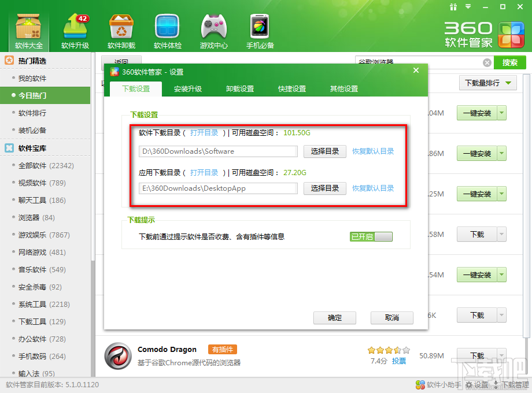Open 手机必备 phone icon
Screen dimensions: 532x393
(259, 26)
